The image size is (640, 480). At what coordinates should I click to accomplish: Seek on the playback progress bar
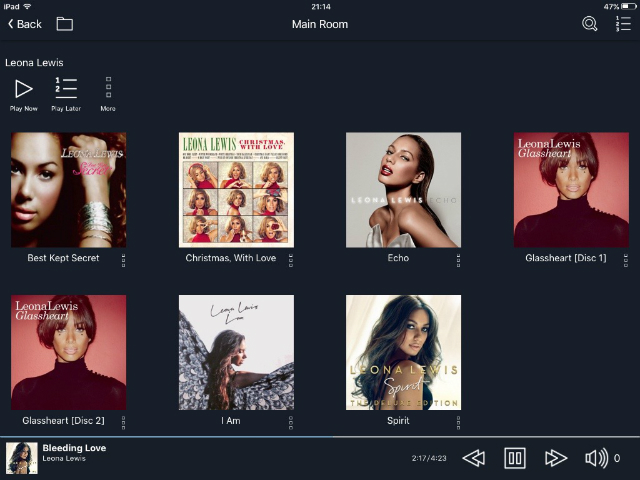[320, 437]
